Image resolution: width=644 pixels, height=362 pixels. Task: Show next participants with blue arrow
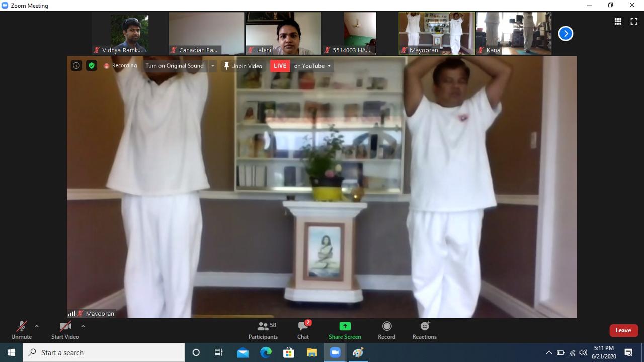[x=566, y=34]
